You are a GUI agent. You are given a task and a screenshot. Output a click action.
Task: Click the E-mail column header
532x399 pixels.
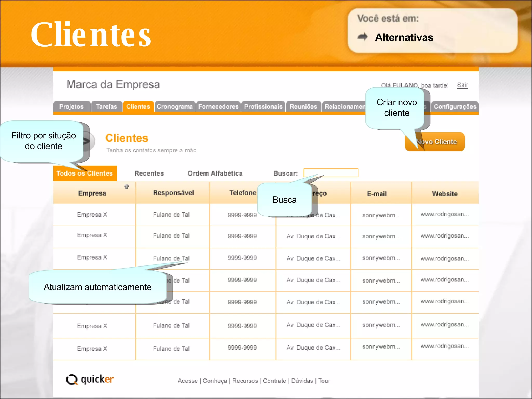tap(377, 194)
